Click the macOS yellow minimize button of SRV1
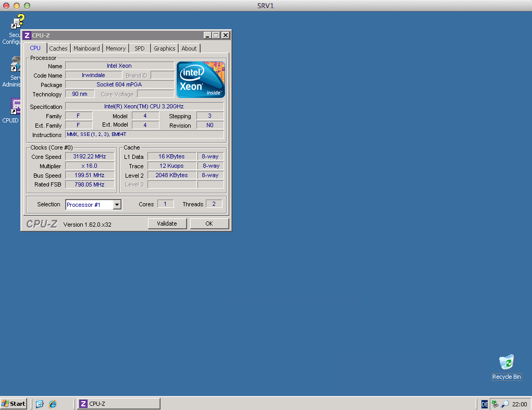Screen dimensions: 532x410 [17, 5]
